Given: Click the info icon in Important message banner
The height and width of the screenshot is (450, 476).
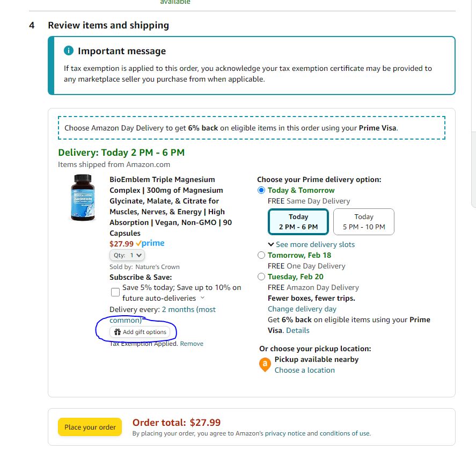Looking at the screenshot, I should coord(68,50).
